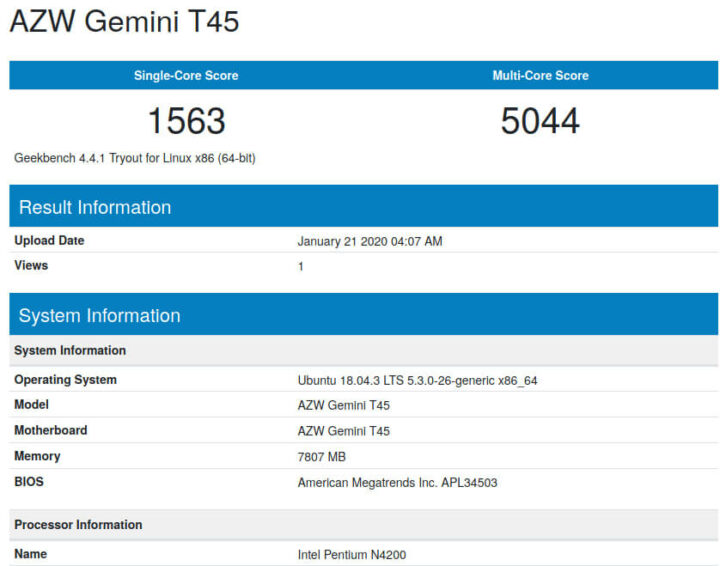Select the Views row label

(31, 266)
